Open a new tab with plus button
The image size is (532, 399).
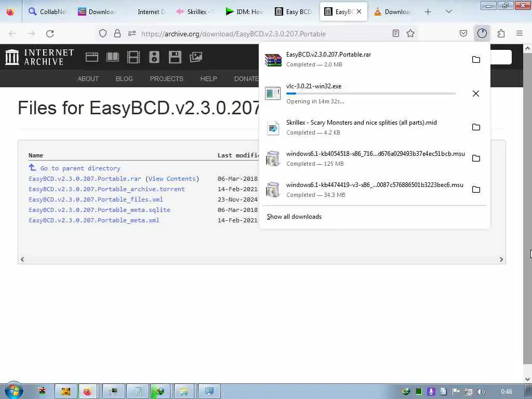tap(428, 11)
